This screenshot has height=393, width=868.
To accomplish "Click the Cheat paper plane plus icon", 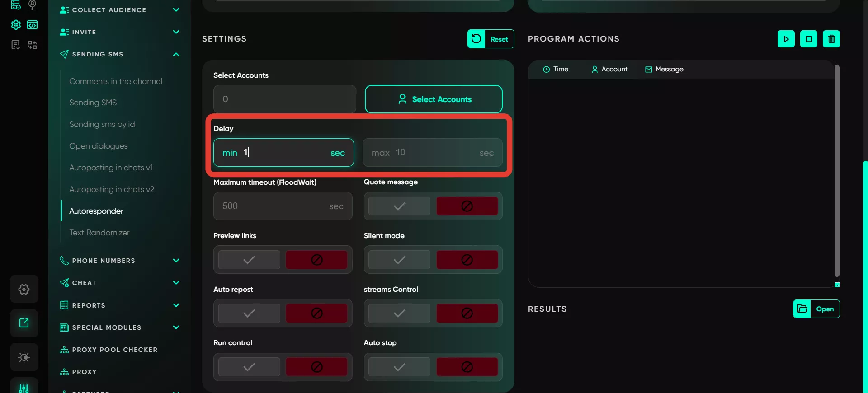I will (x=64, y=283).
